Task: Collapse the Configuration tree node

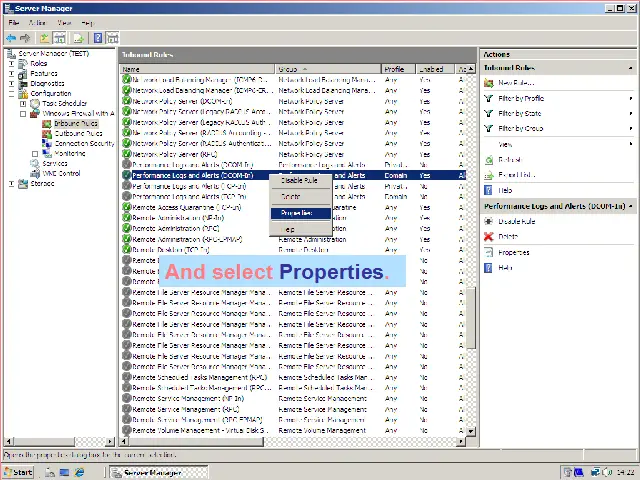Action: tap(11, 93)
